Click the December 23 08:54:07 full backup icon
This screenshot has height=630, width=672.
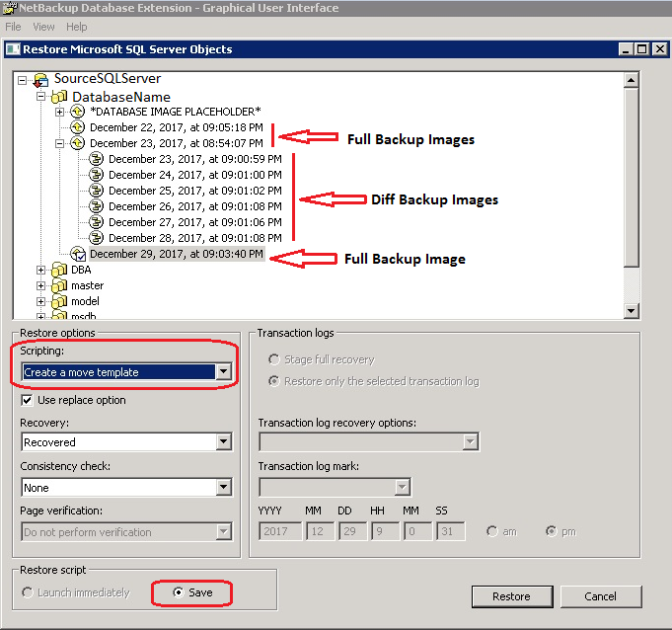point(78,143)
